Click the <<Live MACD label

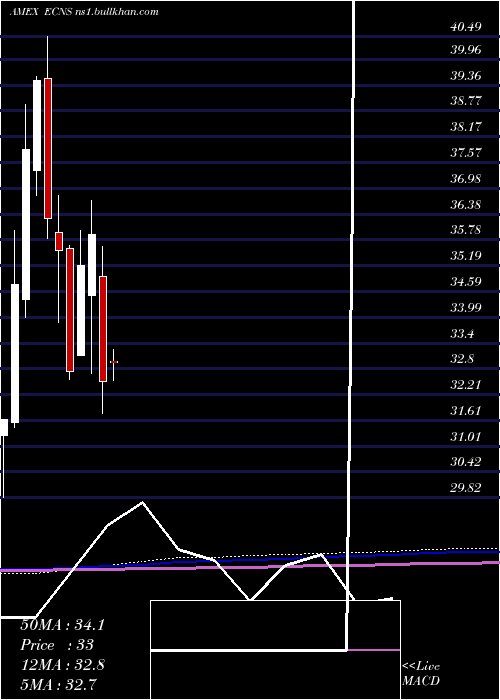[421, 674]
